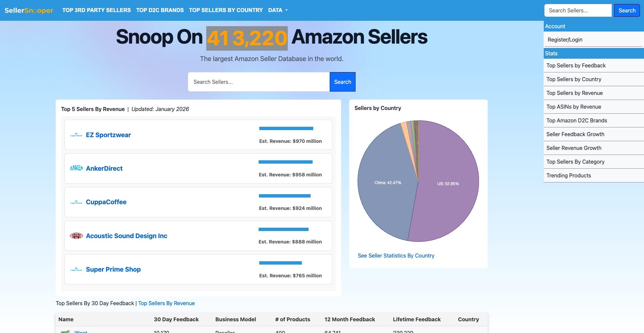The height and width of the screenshot is (333, 644).
Task: Click the Super Prime Shop placeholder logo
Action: [x=76, y=269]
